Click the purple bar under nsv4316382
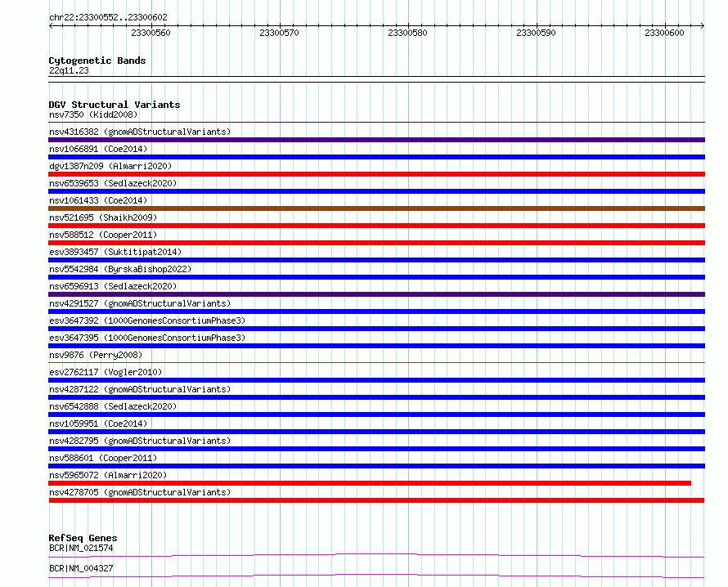Screen dimensions: 728x587 point(376,140)
